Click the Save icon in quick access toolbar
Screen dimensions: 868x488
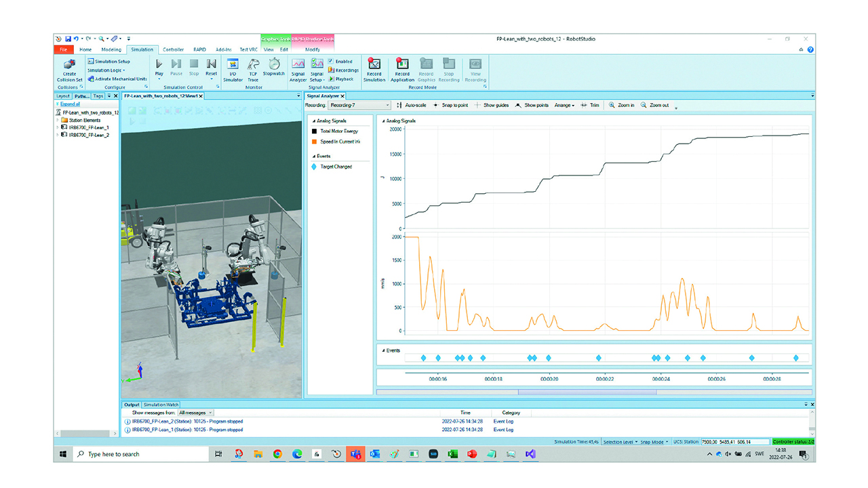(x=68, y=39)
